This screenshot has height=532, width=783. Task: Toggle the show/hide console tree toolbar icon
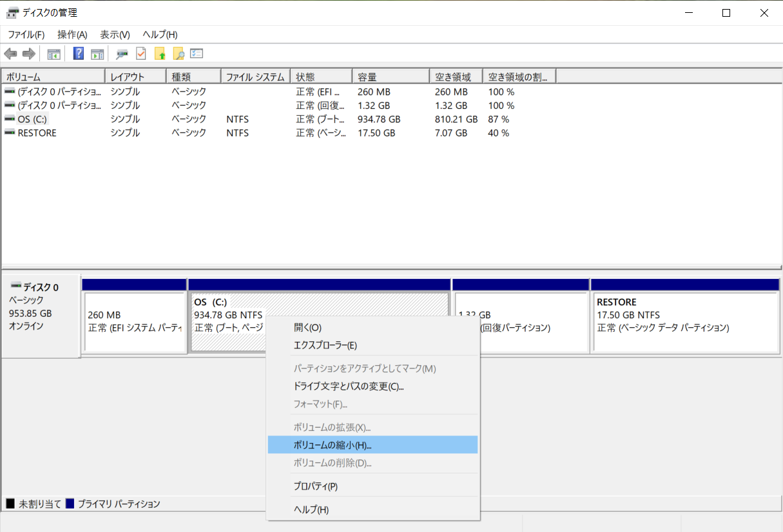(x=53, y=54)
